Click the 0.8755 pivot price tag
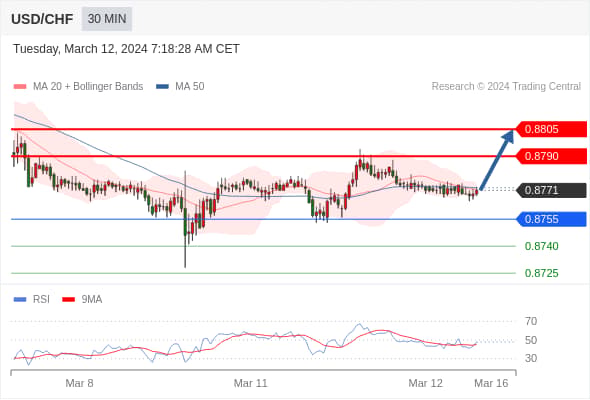This screenshot has width=590, height=400. 551,219
